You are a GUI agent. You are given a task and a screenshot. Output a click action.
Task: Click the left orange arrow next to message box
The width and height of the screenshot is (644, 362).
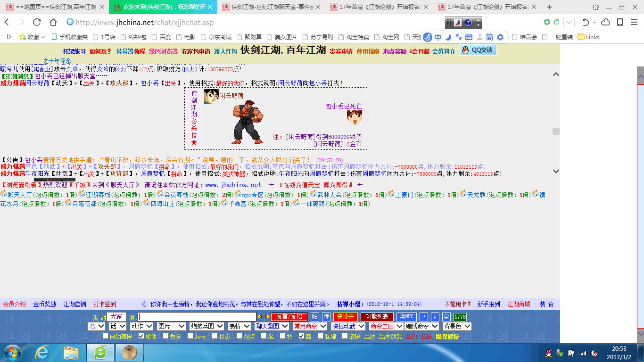coord(259,317)
